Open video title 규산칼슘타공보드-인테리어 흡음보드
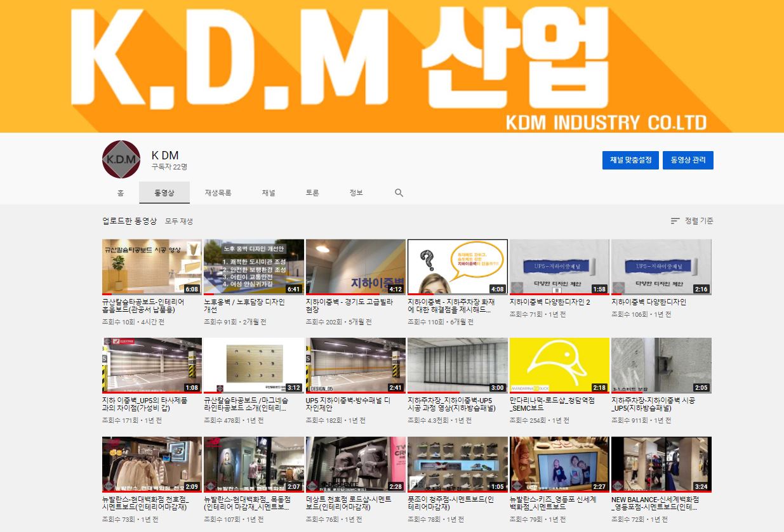784x532 pixels. pyautogui.click(x=143, y=306)
